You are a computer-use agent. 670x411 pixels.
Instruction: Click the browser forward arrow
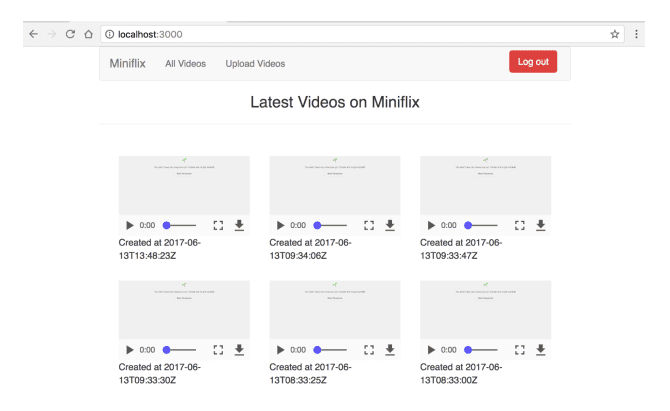point(52,34)
